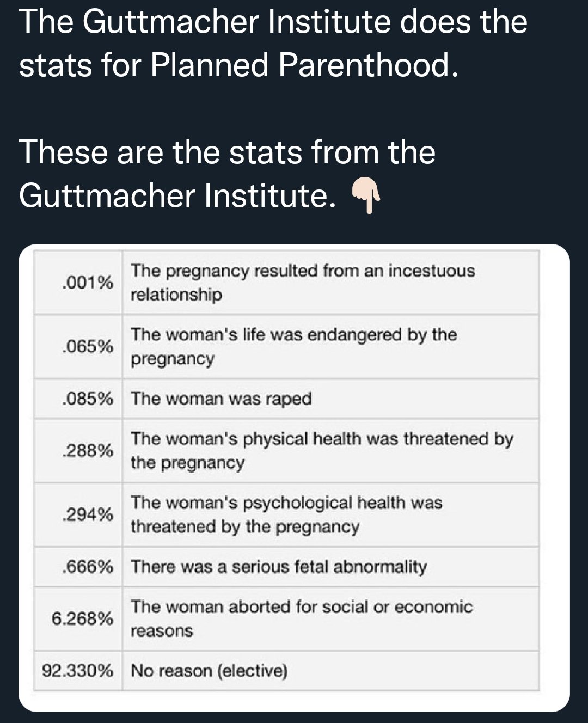The height and width of the screenshot is (723, 588).
Task: Tap 'The woman's life was endangered' row
Action: [331, 346]
